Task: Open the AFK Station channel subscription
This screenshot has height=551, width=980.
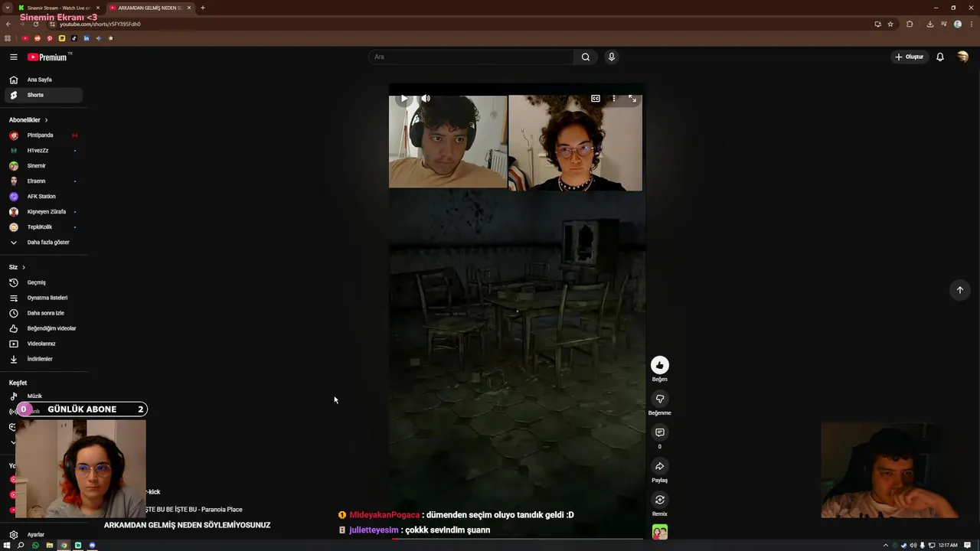Action: 44,197
